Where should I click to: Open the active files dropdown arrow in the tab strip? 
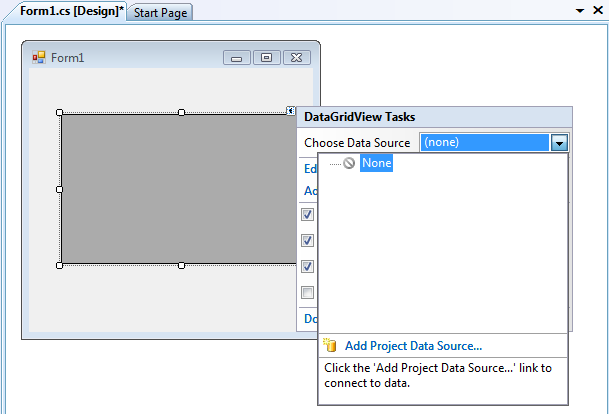pos(580,10)
